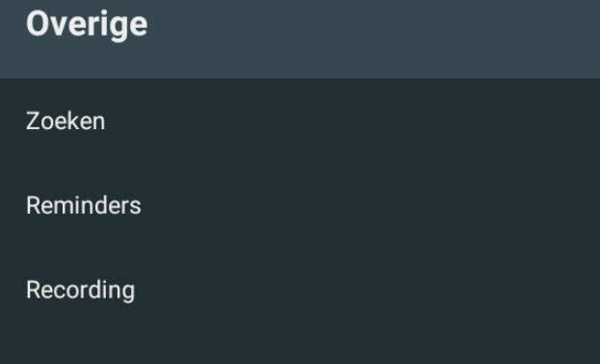
Task: Open the Zoeken menu item
Action: [300, 121]
